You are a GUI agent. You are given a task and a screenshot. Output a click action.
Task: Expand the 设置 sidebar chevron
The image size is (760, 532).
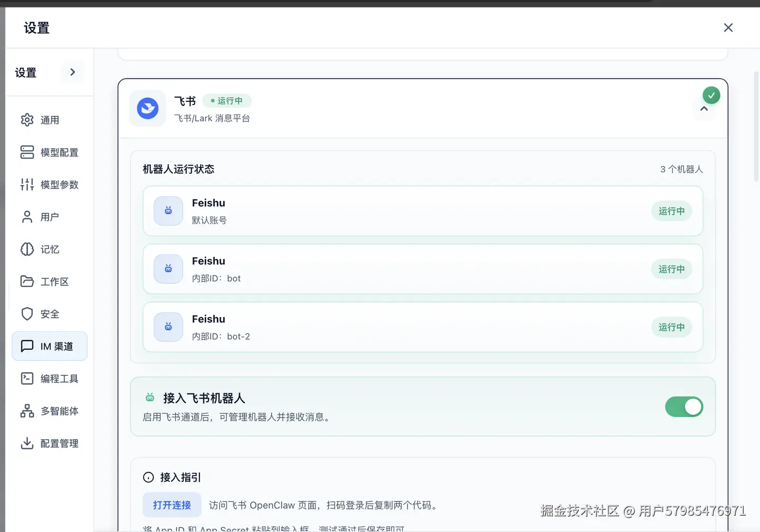pyautogui.click(x=73, y=72)
